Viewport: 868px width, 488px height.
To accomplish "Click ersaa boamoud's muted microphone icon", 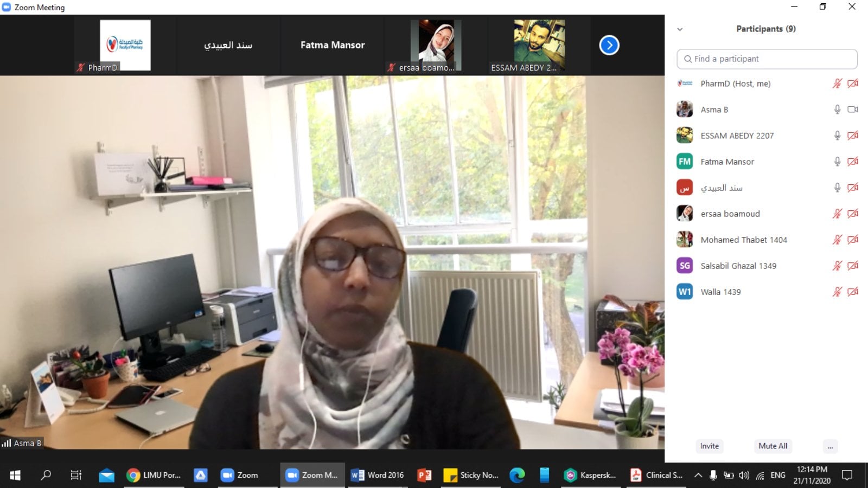I will pyautogui.click(x=837, y=214).
